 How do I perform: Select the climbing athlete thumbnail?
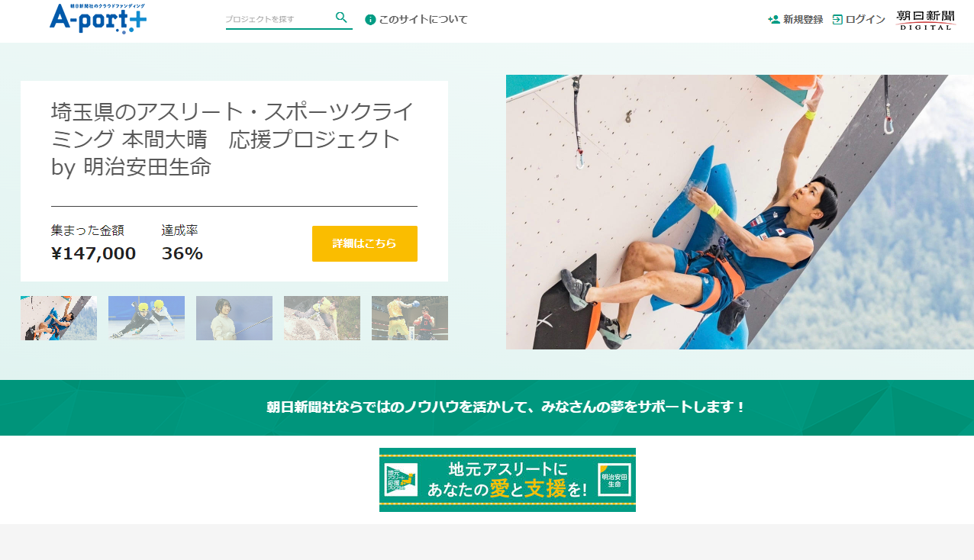(x=59, y=318)
